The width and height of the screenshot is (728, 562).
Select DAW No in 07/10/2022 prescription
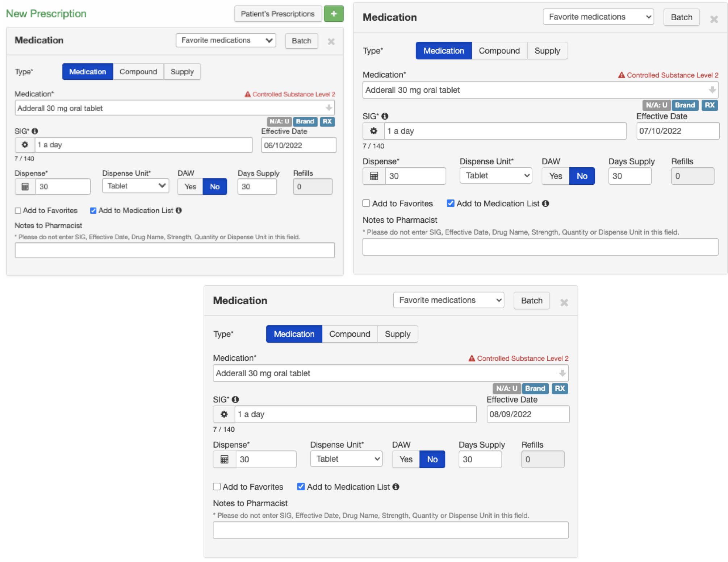coord(582,176)
